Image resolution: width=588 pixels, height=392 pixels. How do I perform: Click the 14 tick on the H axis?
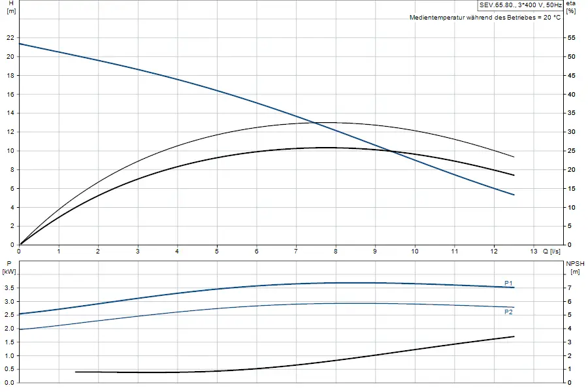[x=10, y=113]
